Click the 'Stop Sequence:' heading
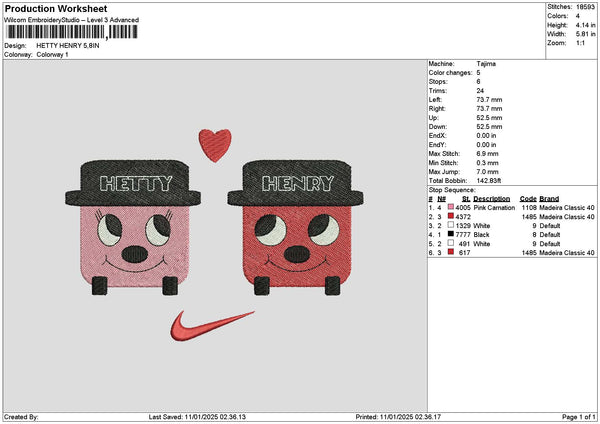Screen dimensions: 600x424 pyautogui.click(x=452, y=190)
